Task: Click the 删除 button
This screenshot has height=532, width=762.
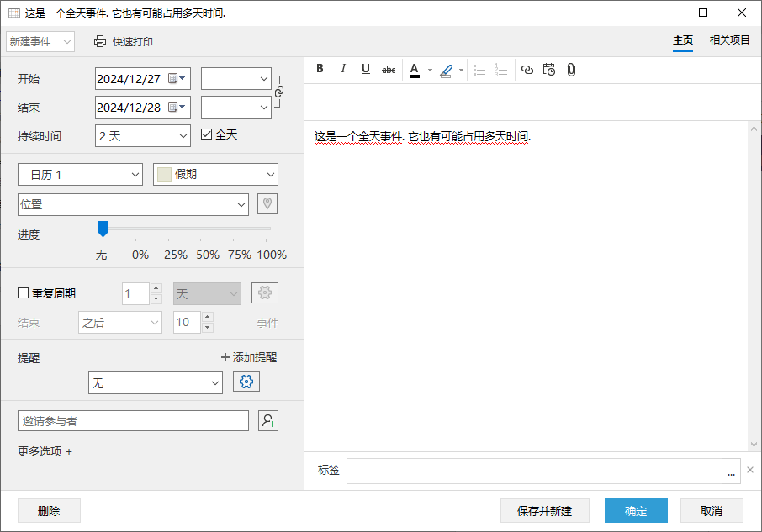Action: point(49,511)
